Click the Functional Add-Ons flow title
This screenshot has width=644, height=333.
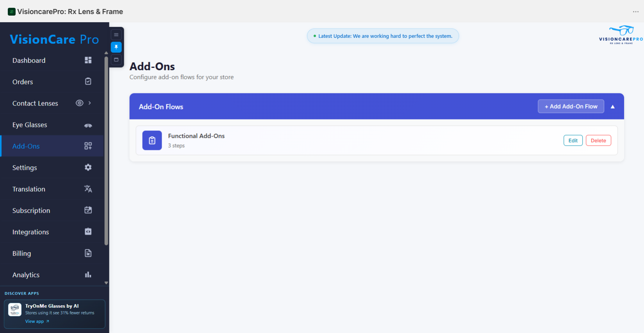pos(196,136)
